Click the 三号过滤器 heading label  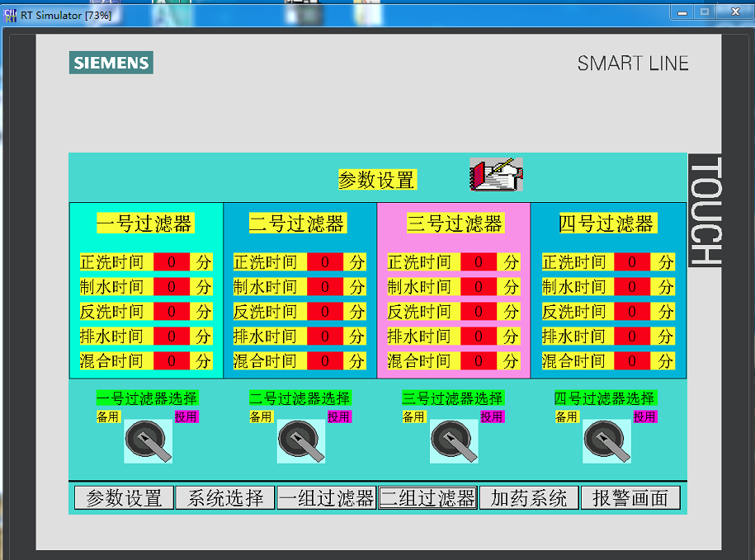(x=455, y=224)
